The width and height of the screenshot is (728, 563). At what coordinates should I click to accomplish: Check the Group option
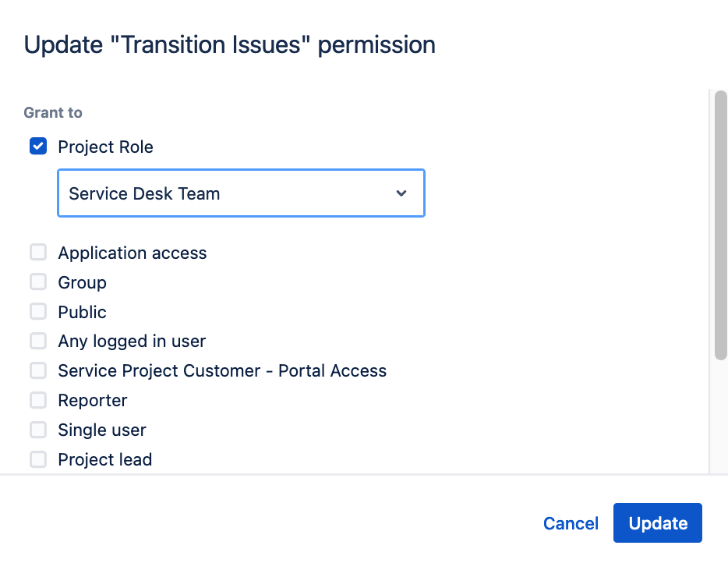click(x=38, y=281)
